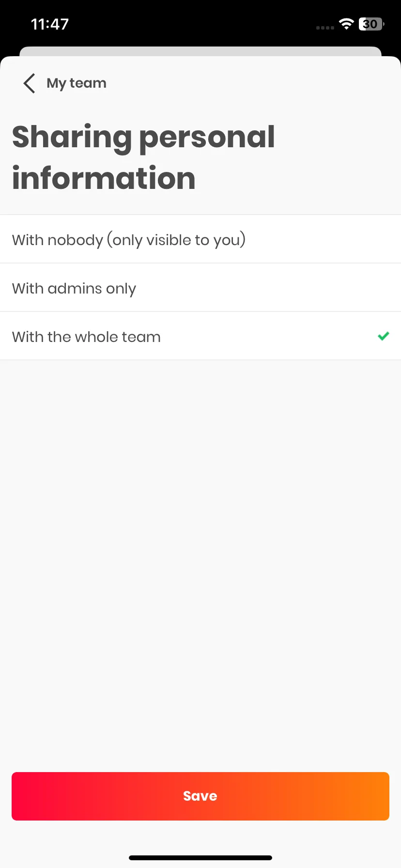401x868 pixels.
Task: Click the word "information" in the heading
Action: [104, 178]
